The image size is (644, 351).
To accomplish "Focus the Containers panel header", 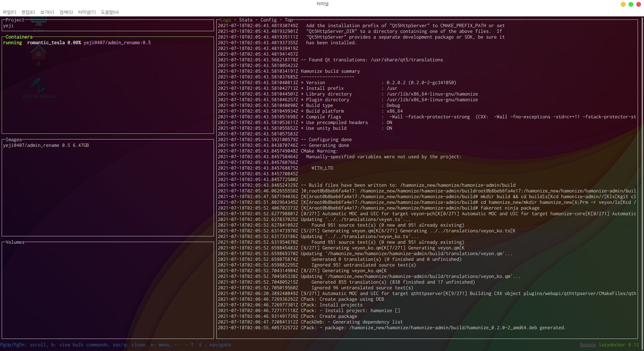I will pyautogui.click(x=19, y=37).
